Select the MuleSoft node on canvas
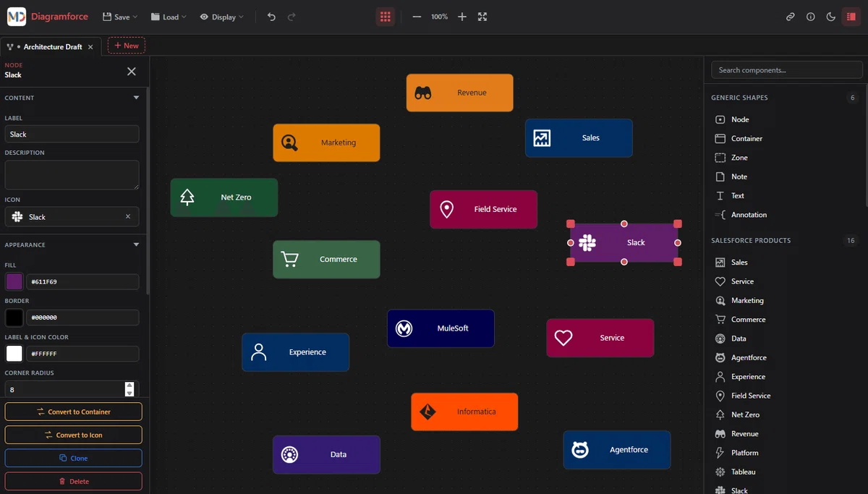The height and width of the screenshot is (494, 868). [441, 328]
